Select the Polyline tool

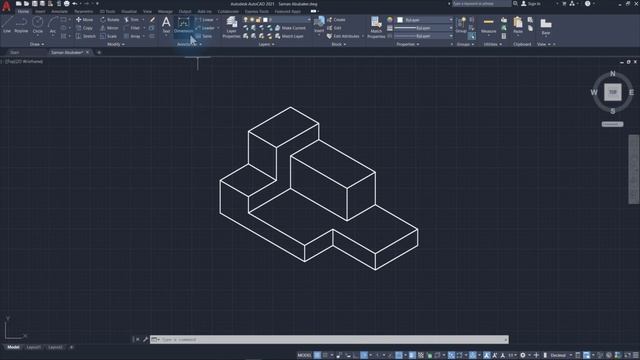pos(21,24)
